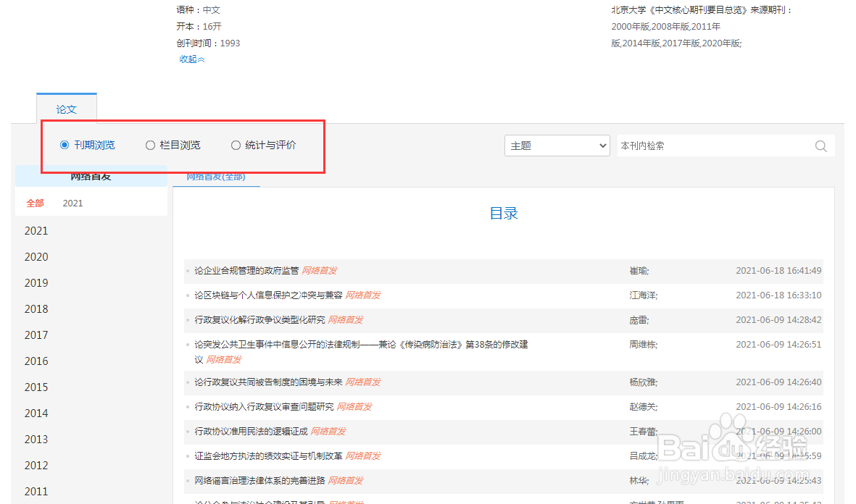Click author name 林华
The height and width of the screenshot is (504, 856).
coord(638,481)
